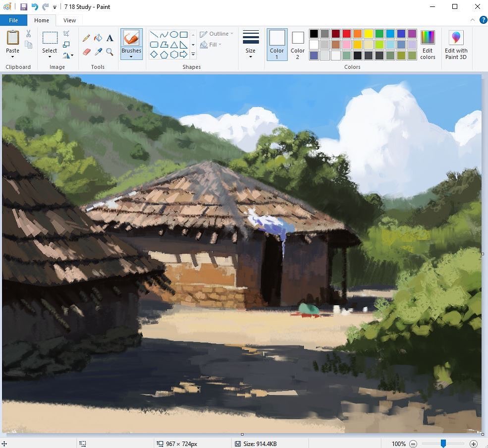This screenshot has height=448, width=488.
Task: Pick the orange color swatch
Action: tap(358, 34)
